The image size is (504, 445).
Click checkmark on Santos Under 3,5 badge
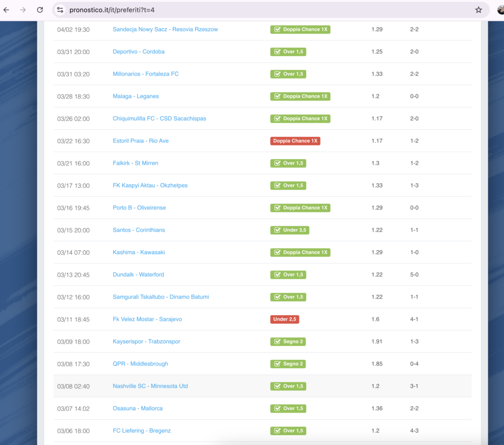tap(277, 230)
